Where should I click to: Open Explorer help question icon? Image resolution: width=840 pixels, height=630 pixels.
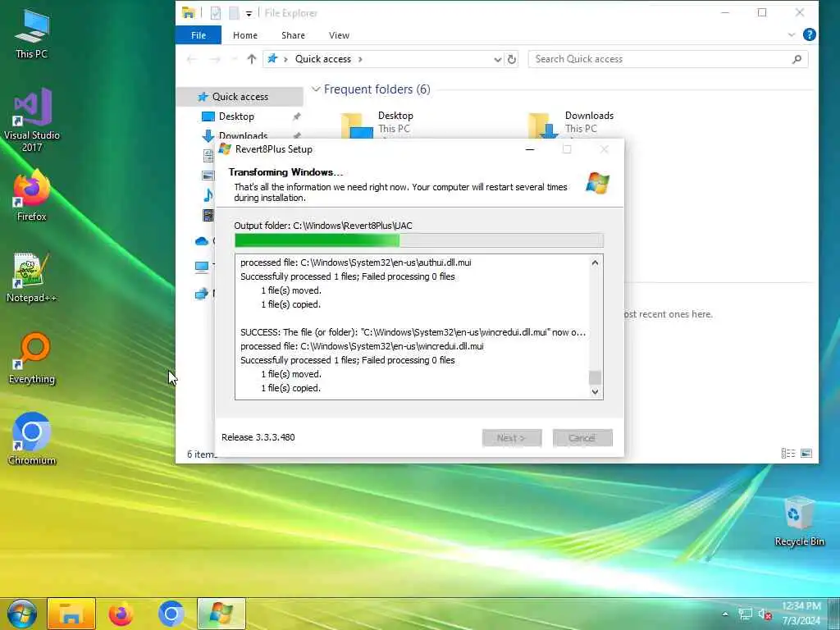tap(810, 34)
